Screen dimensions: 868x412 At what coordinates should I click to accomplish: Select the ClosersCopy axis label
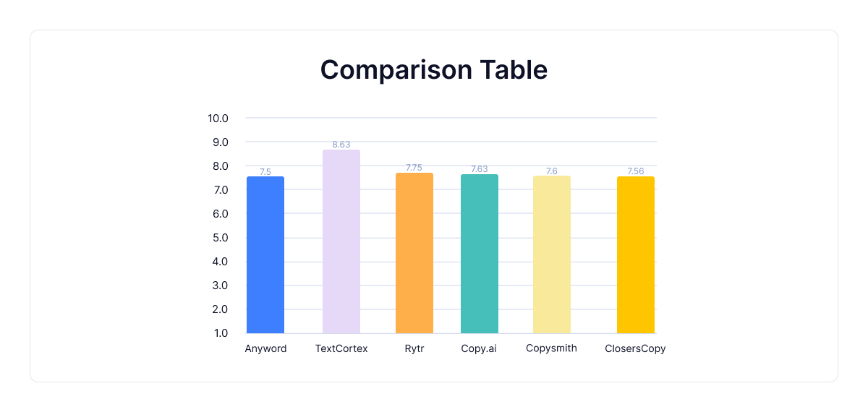coord(635,348)
